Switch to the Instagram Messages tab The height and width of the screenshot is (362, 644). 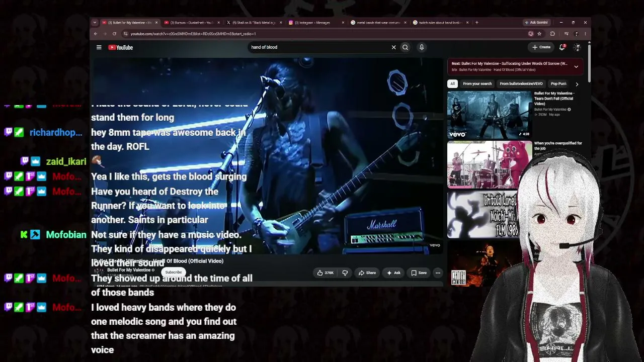(x=316, y=23)
